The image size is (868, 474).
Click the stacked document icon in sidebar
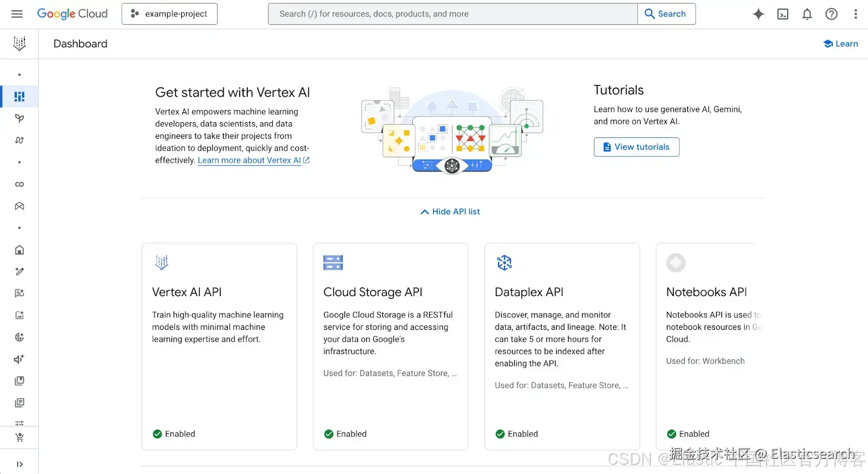(20, 403)
